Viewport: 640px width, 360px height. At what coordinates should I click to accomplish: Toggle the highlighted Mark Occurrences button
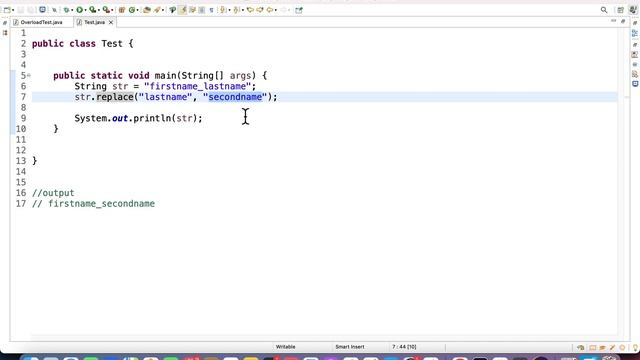coord(182,10)
